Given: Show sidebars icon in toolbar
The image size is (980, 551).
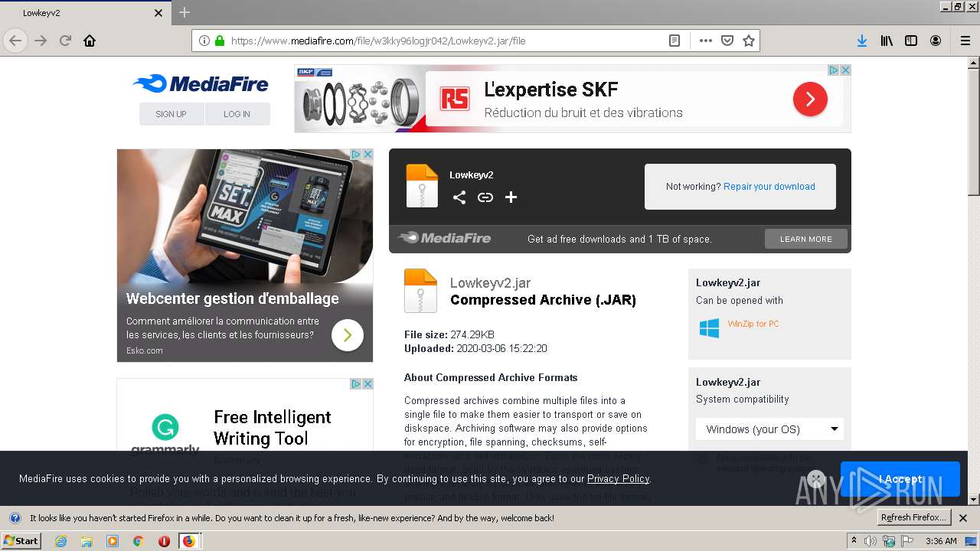Looking at the screenshot, I should pos(911,41).
